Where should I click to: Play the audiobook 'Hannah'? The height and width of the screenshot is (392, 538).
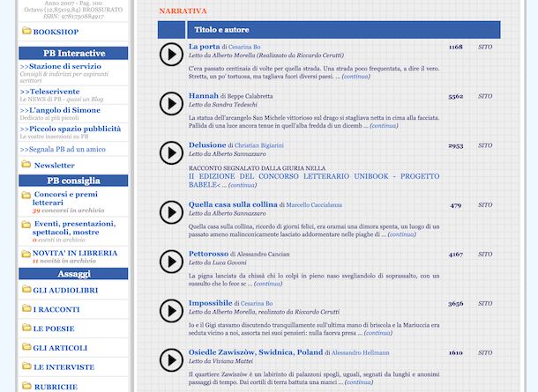[x=171, y=103]
